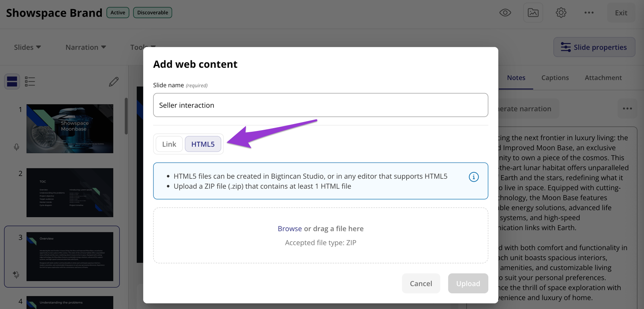Image resolution: width=644 pixels, height=309 pixels.
Task: Click the notes text area
Action: pos(568,218)
